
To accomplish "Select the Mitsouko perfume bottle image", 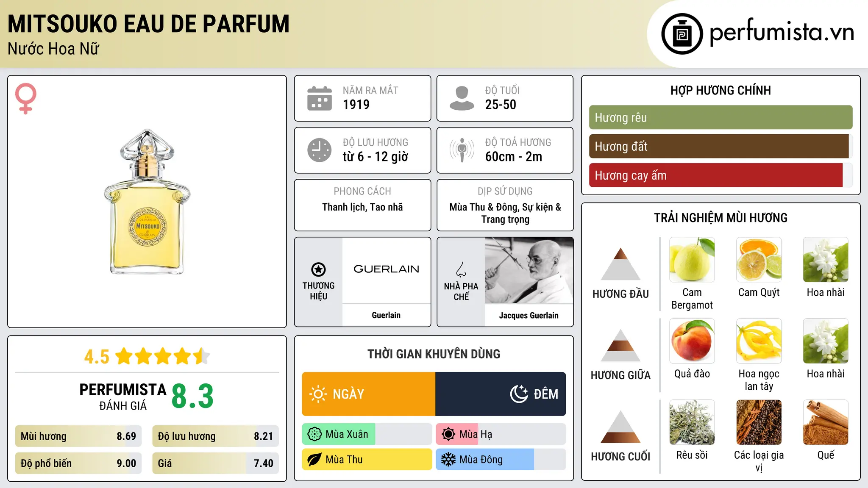I will tap(147, 202).
